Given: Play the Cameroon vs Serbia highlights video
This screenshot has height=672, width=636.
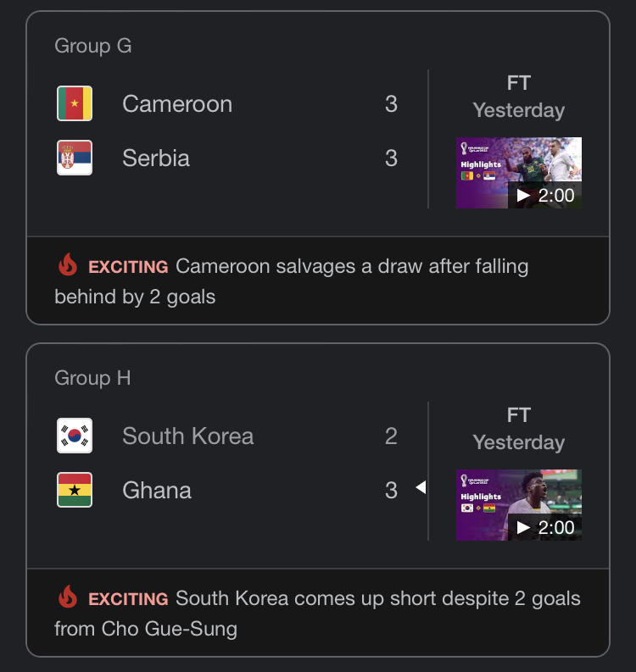Looking at the screenshot, I should pos(519,173).
